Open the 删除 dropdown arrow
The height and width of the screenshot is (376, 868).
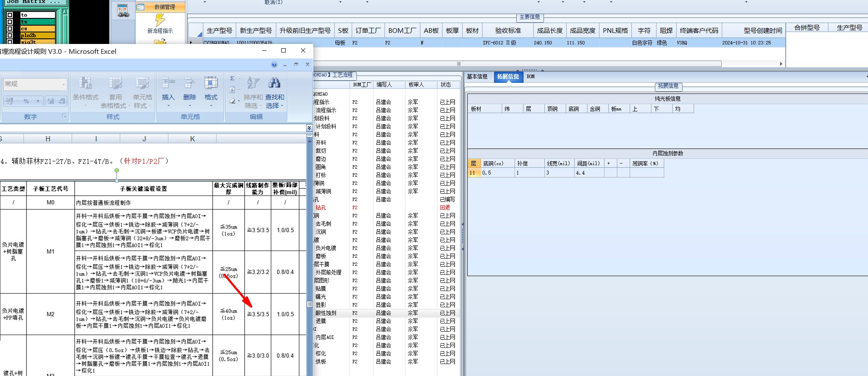(x=189, y=106)
